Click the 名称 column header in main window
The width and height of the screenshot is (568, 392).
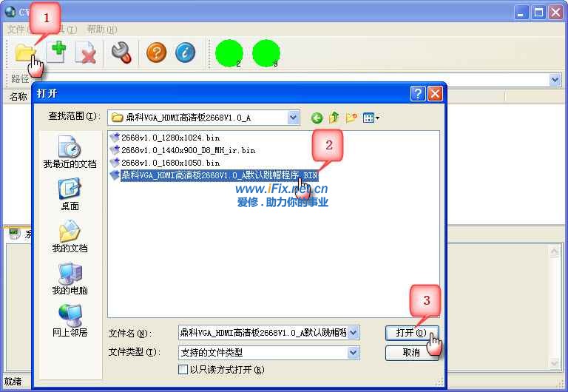coord(18,96)
